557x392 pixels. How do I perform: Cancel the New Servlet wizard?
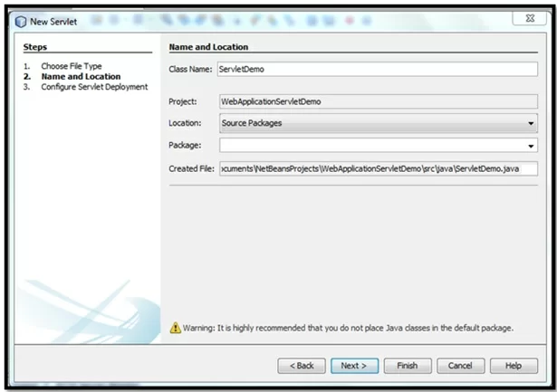pyautogui.click(x=460, y=366)
